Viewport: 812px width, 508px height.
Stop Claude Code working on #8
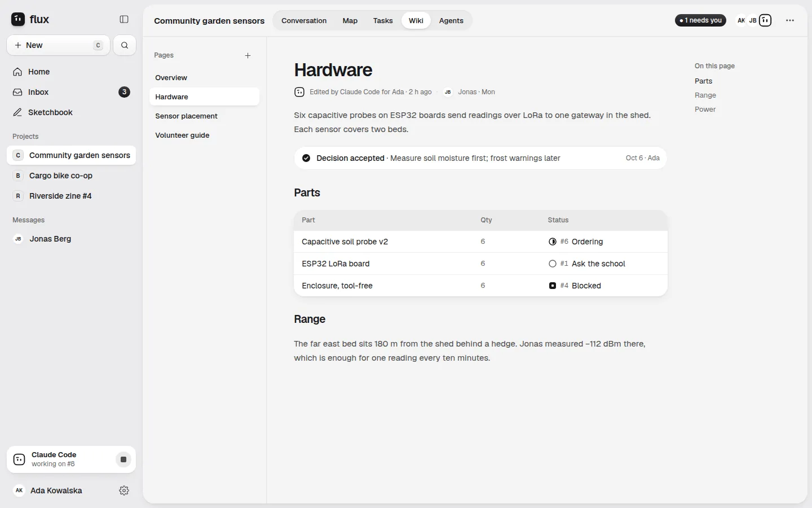pyautogui.click(x=123, y=459)
